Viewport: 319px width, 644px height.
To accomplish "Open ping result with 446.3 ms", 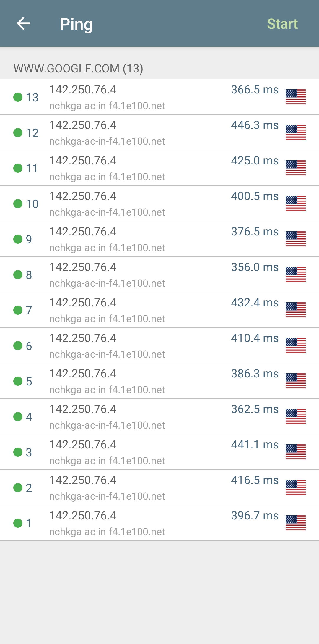I will [159, 133].
